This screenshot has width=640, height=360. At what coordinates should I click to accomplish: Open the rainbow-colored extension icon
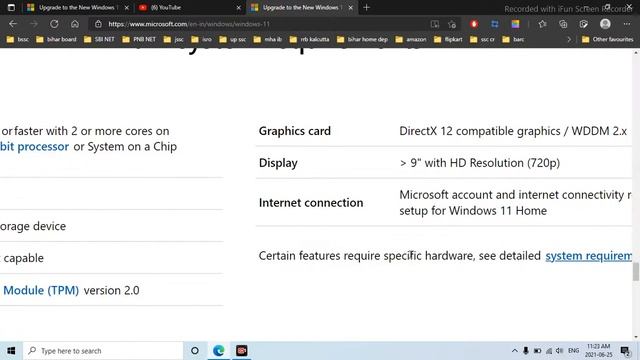tap(516, 24)
